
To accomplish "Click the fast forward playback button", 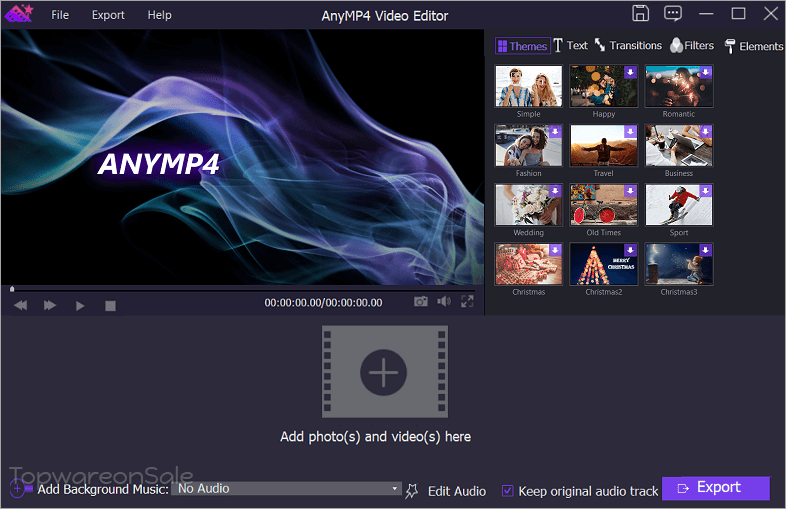I will point(50,305).
